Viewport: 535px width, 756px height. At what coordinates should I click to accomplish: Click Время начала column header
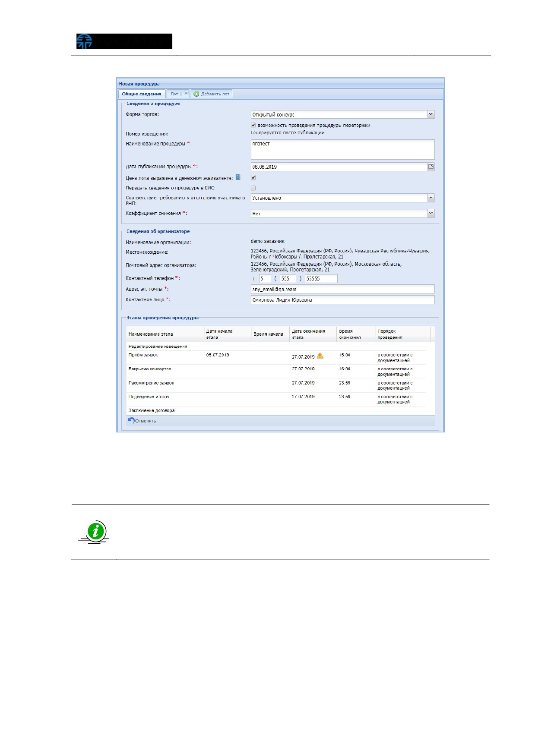270,334
